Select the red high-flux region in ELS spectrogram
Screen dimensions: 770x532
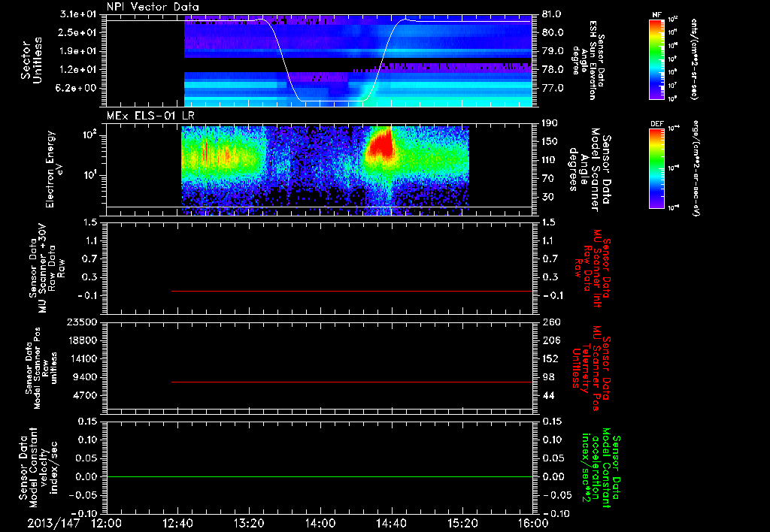pos(380,146)
